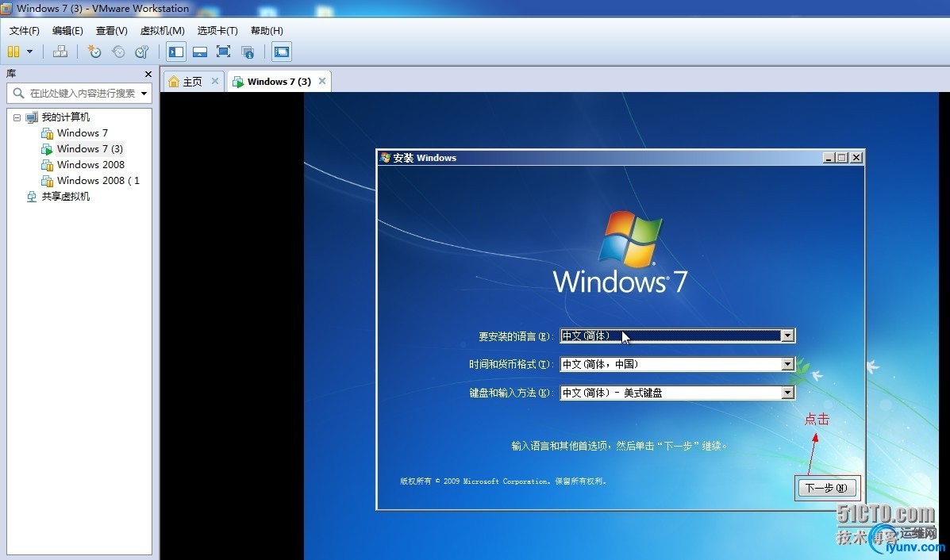Screen dimensions: 950x560
Task: Close the Windows 7 (3) tab
Action: (322, 81)
